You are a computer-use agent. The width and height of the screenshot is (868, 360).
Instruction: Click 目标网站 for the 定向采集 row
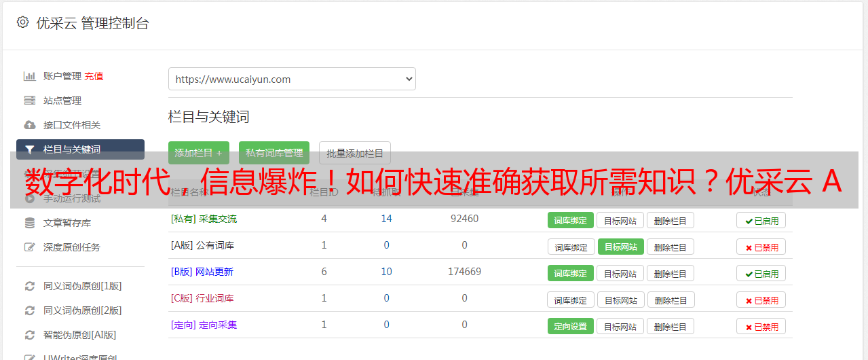click(x=620, y=326)
